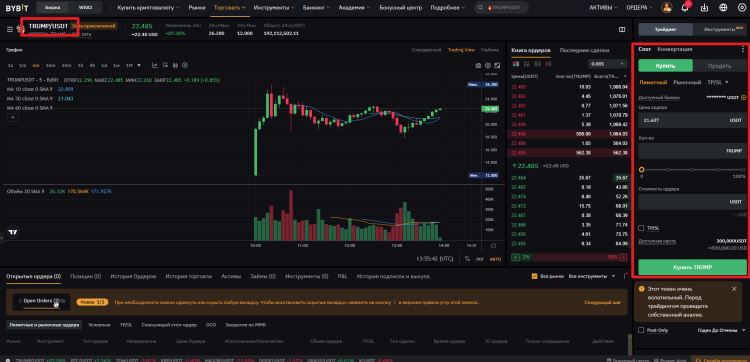Toggle the Post-Only checkbox

coord(641,330)
